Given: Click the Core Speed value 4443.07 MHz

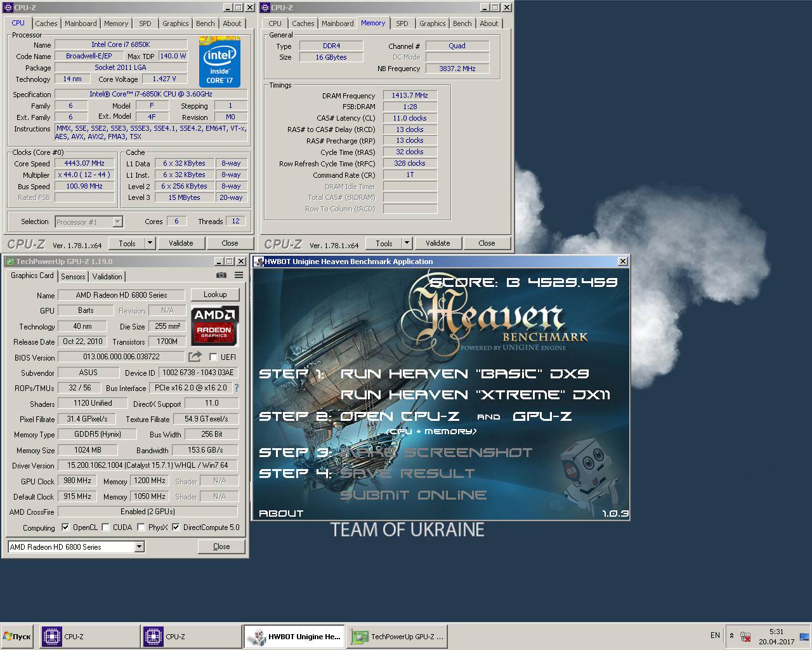Looking at the screenshot, I should 84,163.
